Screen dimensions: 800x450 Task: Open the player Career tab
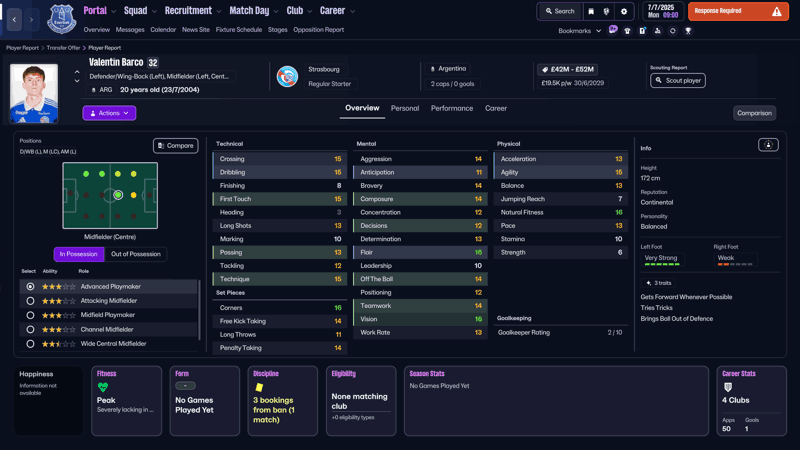[x=496, y=108]
